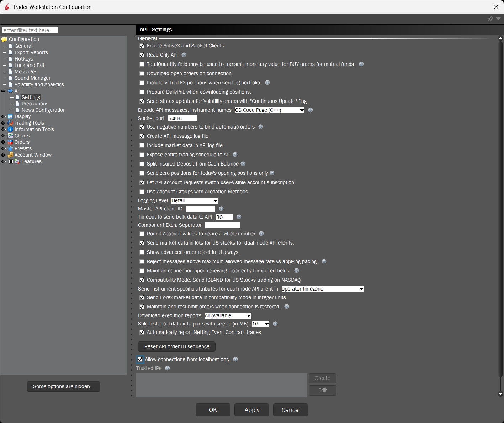Viewport: 504px width, 423px height.
Task: Enable Download open orders on connection
Action: 142,73
